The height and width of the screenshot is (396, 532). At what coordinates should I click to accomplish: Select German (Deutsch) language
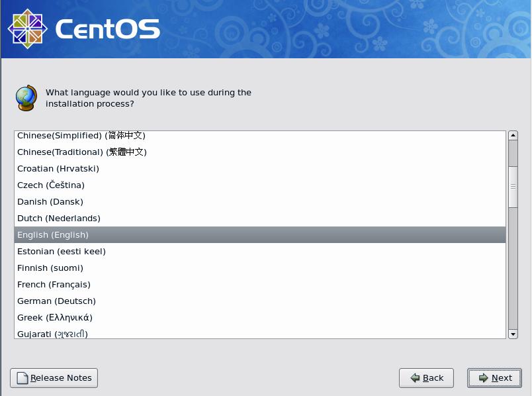pos(132,301)
